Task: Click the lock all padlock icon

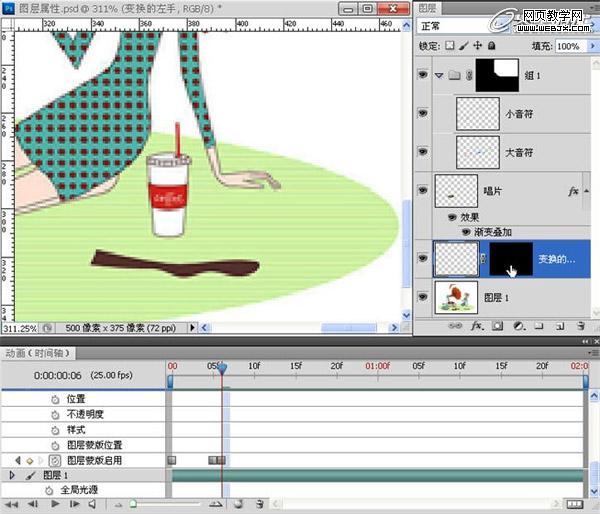Action: 490,46
